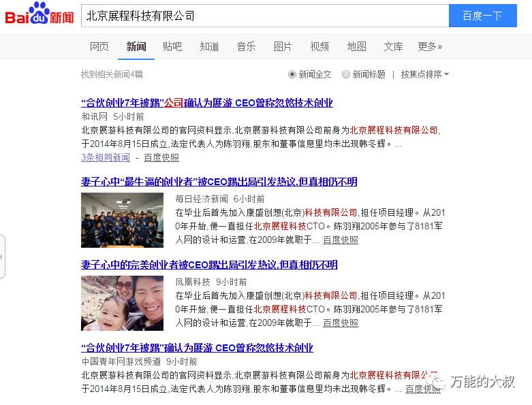The width and height of the screenshot is (532, 405).
Task: Open 百度快照 under the 和讯网 result
Action: [x=161, y=158]
